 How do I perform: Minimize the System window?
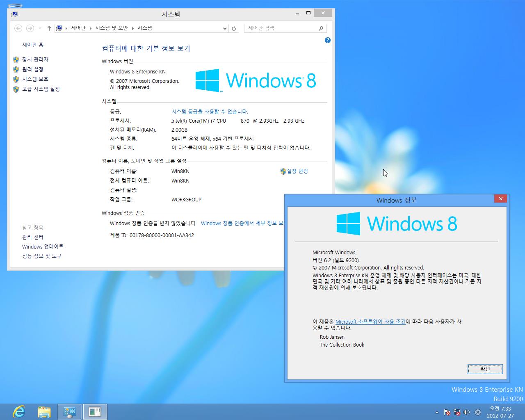(297, 13)
